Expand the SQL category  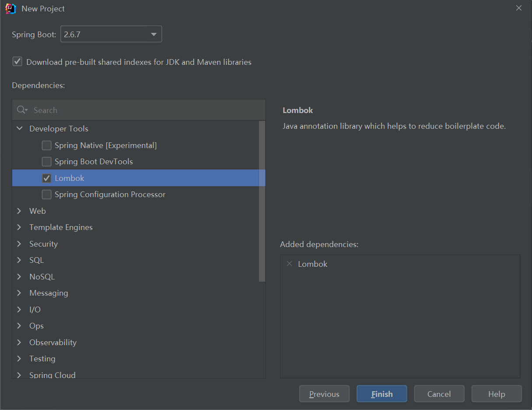19,260
